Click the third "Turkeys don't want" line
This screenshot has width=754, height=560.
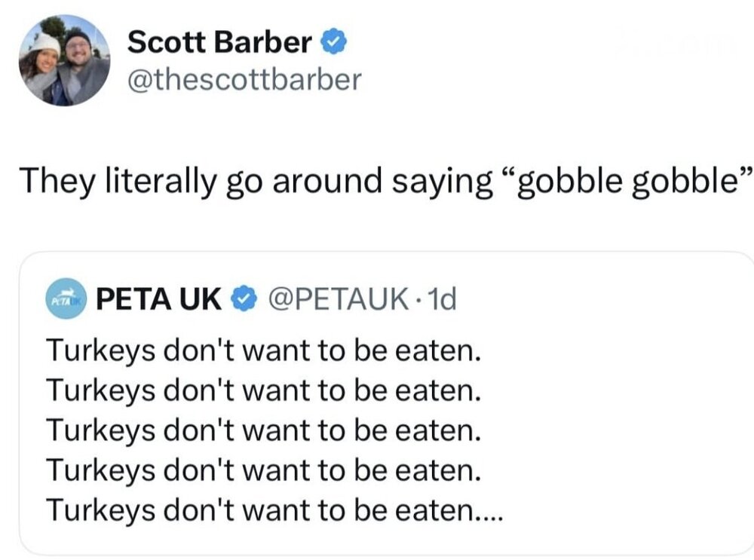263,432
